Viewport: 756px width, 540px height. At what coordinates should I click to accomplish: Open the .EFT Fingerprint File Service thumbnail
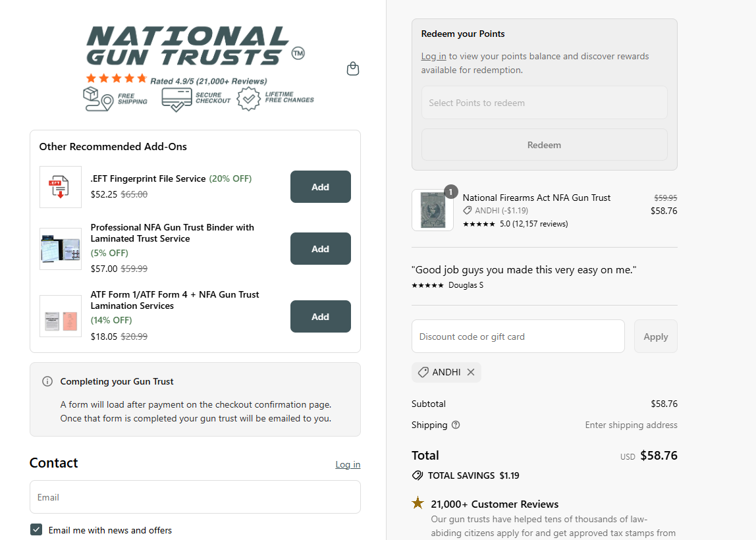61,187
